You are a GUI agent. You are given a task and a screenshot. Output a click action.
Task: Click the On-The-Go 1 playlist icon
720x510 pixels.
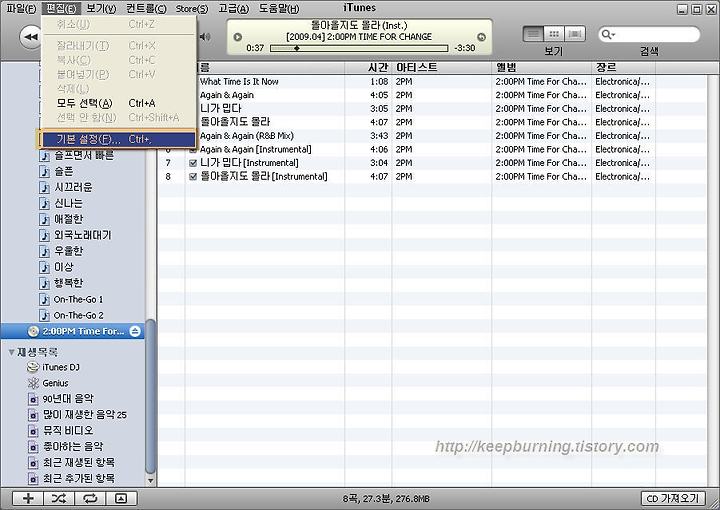[45, 299]
